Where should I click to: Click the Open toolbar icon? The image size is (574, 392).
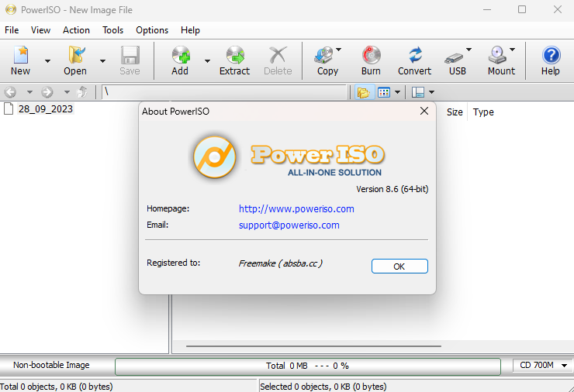(76, 55)
